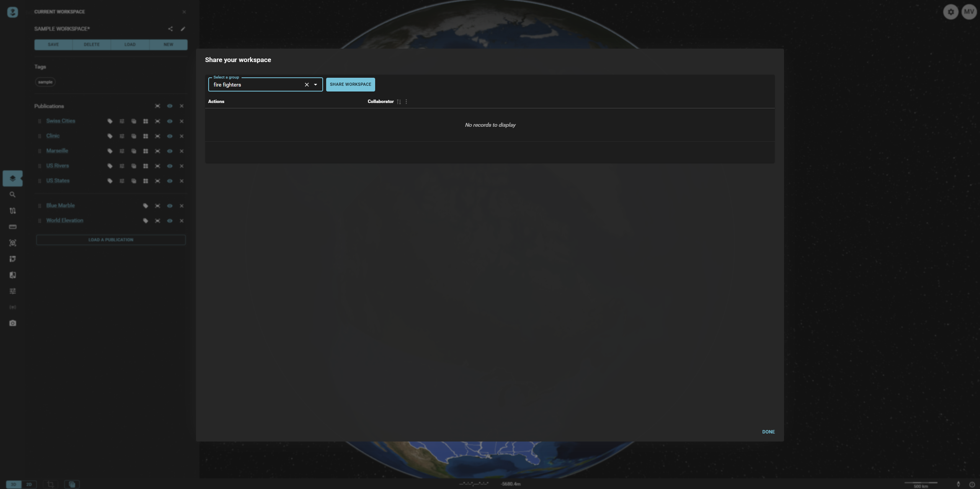Screen dimensions: 980x489
Task: Select the measurement ruler tool
Action: coord(13,227)
